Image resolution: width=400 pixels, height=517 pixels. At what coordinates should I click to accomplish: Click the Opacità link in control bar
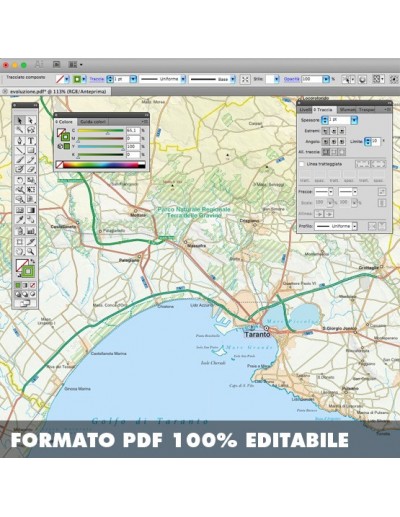pyautogui.click(x=292, y=79)
